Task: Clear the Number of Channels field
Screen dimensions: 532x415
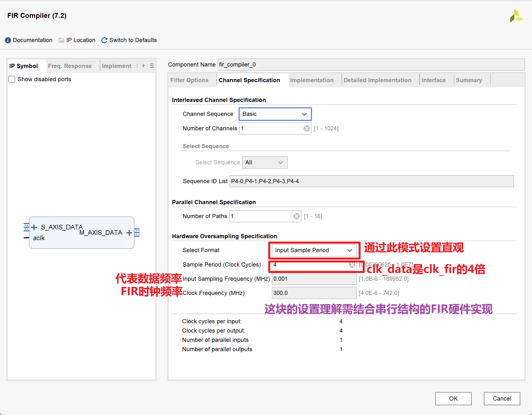Action: point(307,128)
